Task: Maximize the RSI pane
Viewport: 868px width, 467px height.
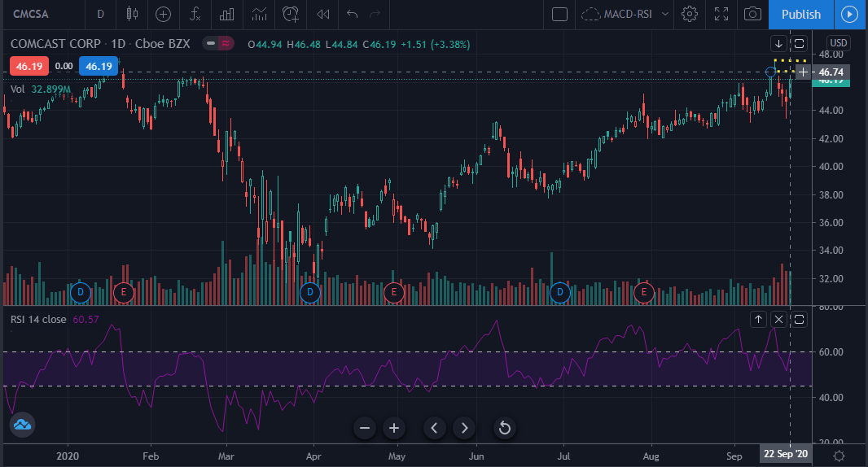Action: coord(799,319)
